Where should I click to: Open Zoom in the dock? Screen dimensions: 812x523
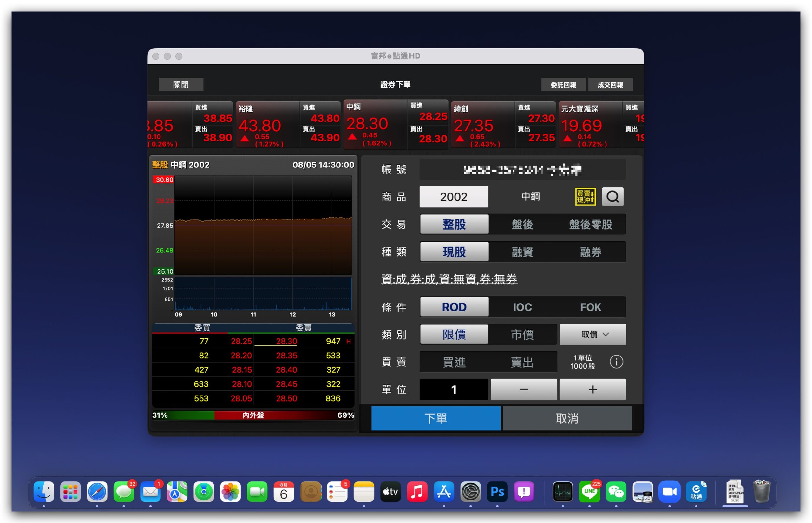(x=669, y=491)
